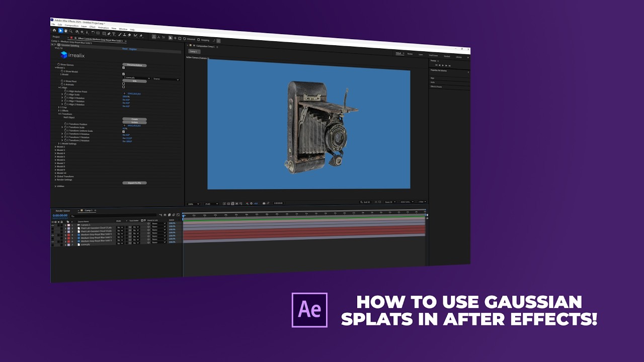The width and height of the screenshot is (644, 362).
Task: Toggle the Transform Uniform Scale checkbox
Action: coord(124,132)
